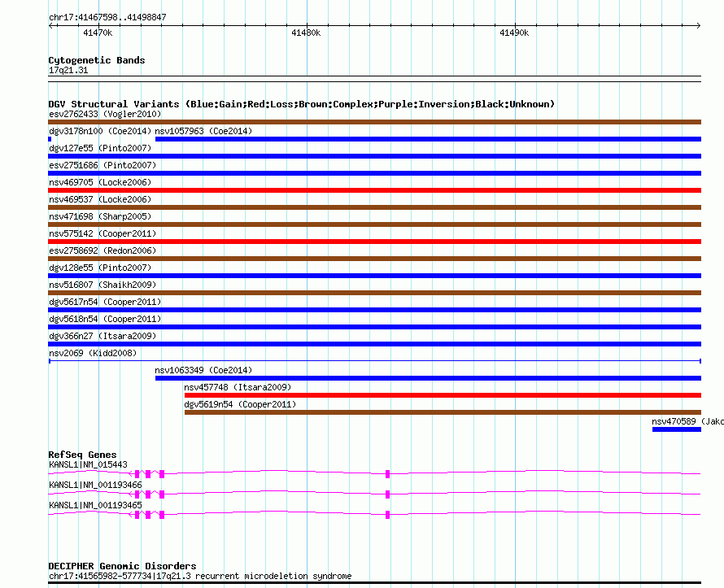The height and width of the screenshot is (588, 724).
Task: Select the KANSL1|NM_001193465 transcript label
Action: click(x=95, y=505)
